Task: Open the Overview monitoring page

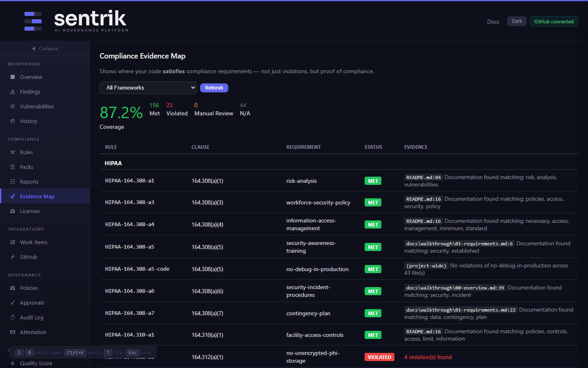Action: pos(31,77)
